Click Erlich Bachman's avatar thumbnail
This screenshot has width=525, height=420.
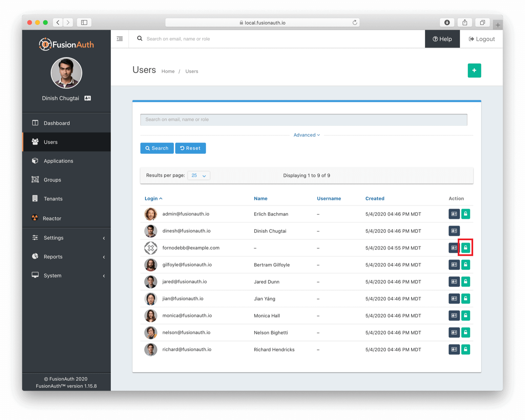[x=151, y=214]
